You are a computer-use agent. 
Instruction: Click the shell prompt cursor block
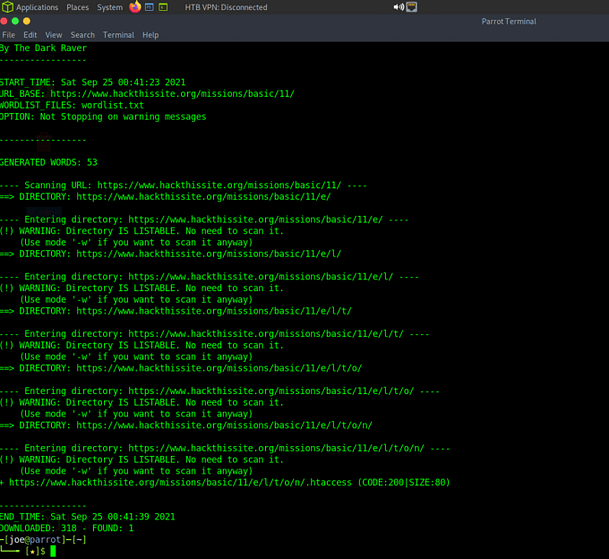tap(53, 551)
